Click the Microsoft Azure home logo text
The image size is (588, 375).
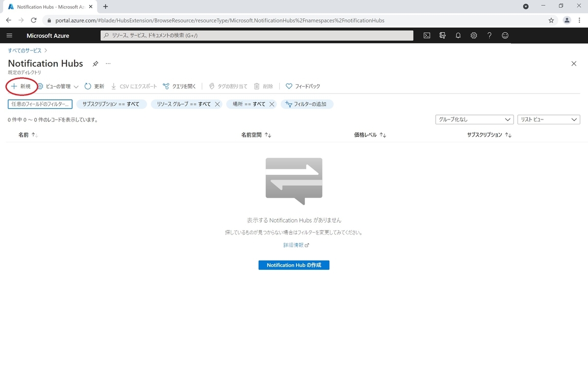(x=48, y=36)
